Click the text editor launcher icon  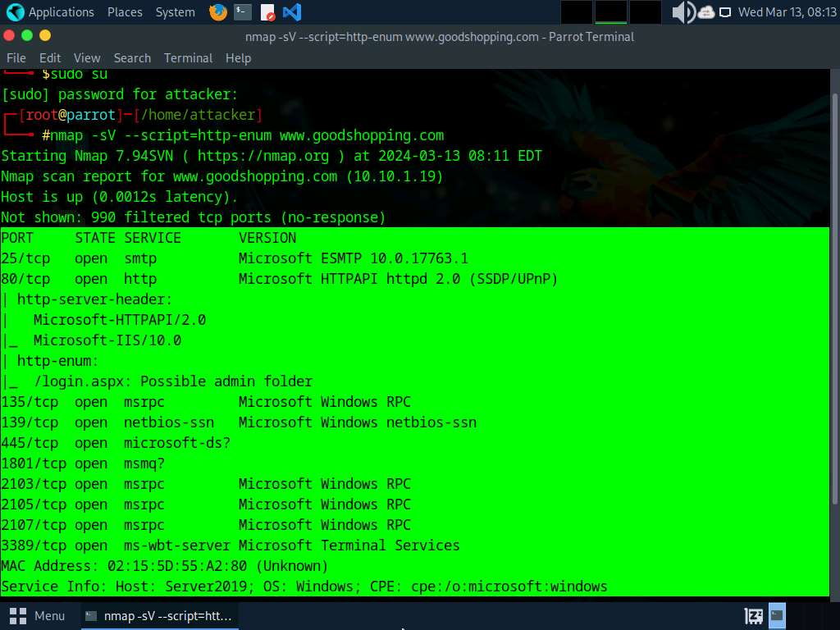(267, 12)
